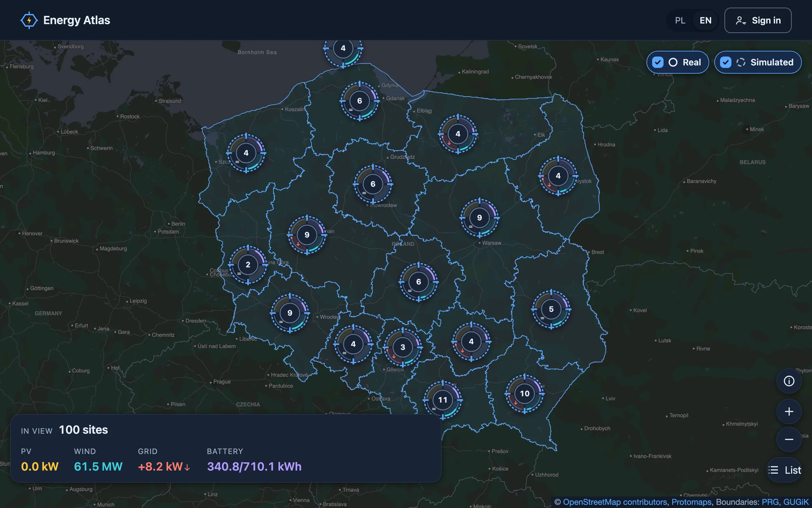Click the WIND value 61.5 MW
The height and width of the screenshot is (508, 812).
(98, 466)
